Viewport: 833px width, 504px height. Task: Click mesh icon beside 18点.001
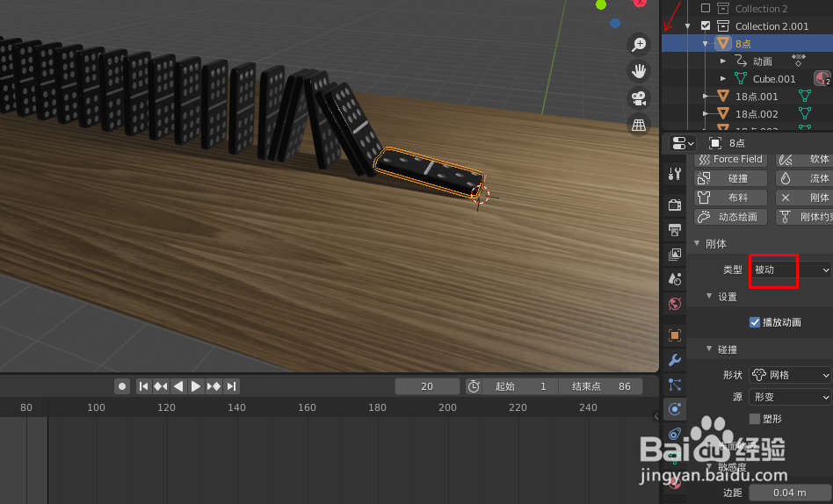click(x=805, y=96)
